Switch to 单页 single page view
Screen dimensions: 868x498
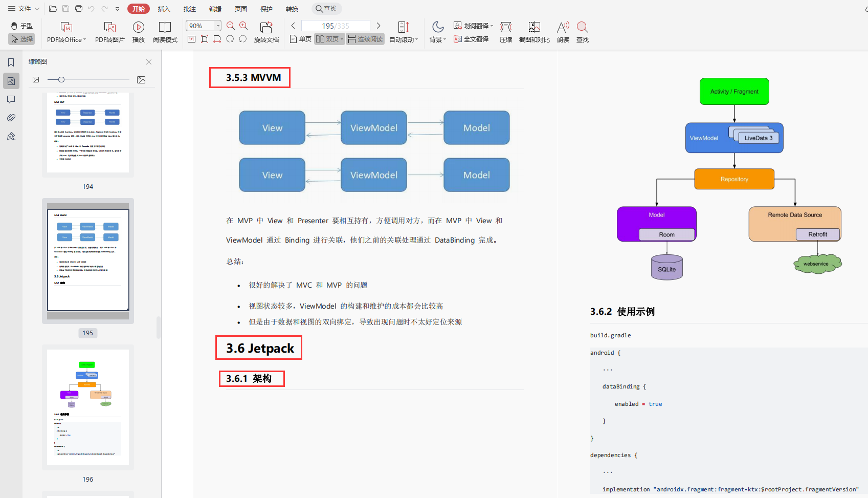click(x=300, y=39)
